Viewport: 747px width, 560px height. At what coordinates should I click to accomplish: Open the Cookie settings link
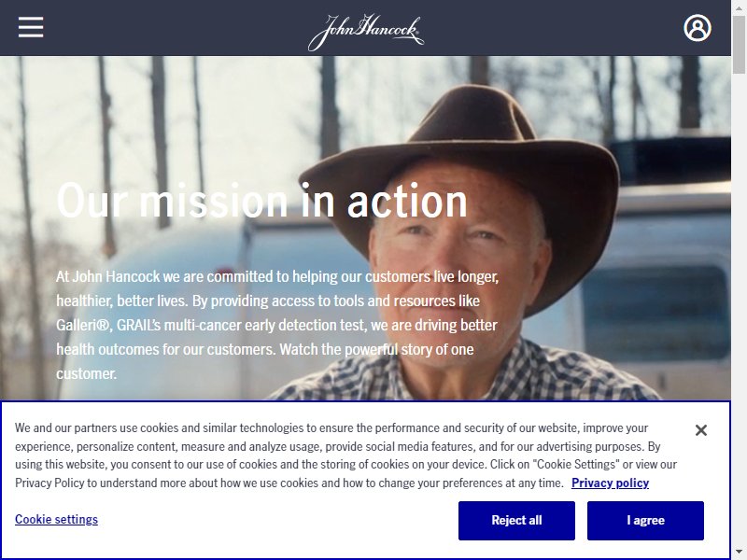(x=56, y=519)
